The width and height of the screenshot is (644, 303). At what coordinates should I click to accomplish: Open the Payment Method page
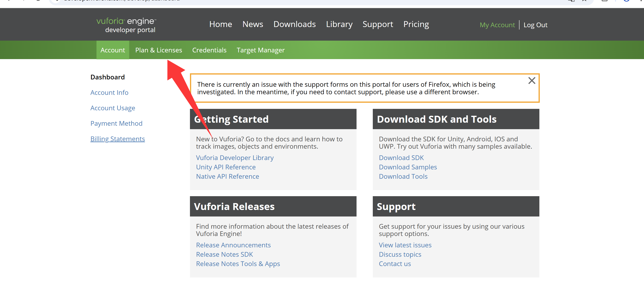pyautogui.click(x=116, y=123)
